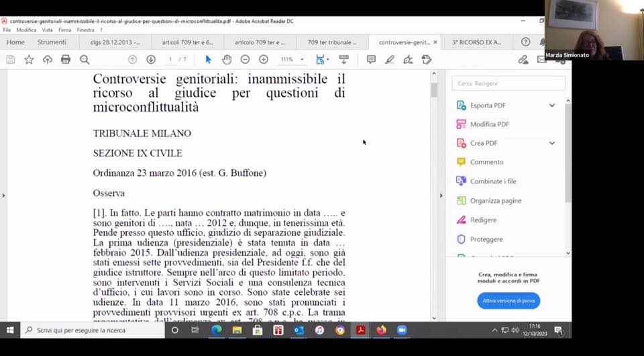The image size is (644, 356).
Task: Open Outlook from the taskbar
Action: coord(299,330)
